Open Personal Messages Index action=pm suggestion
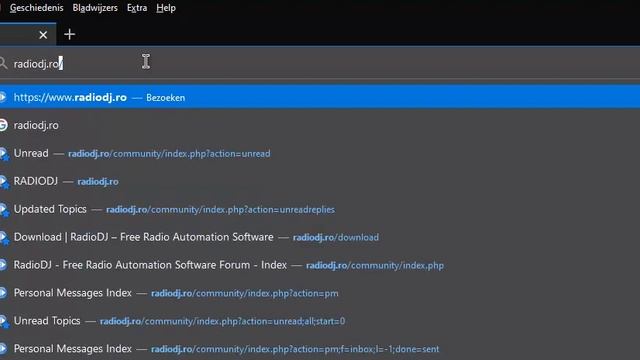The height and width of the screenshot is (360, 640). (x=320, y=293)
